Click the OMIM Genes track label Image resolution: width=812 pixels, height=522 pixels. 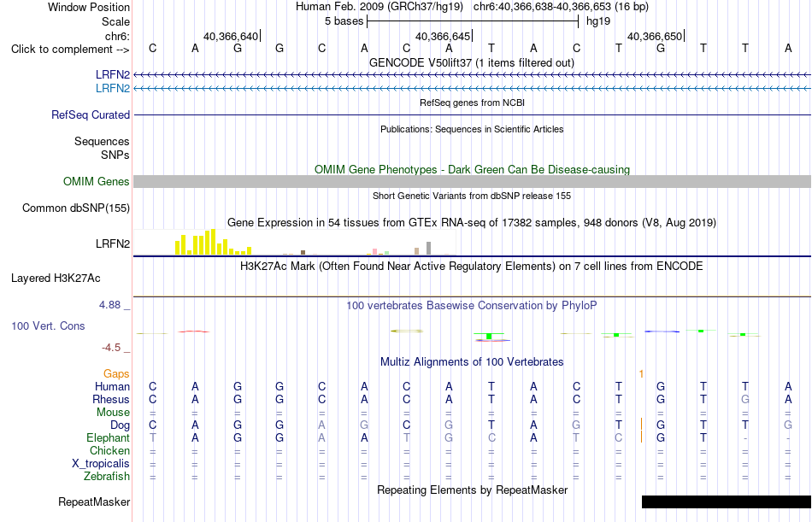click(x=96, y=182)
